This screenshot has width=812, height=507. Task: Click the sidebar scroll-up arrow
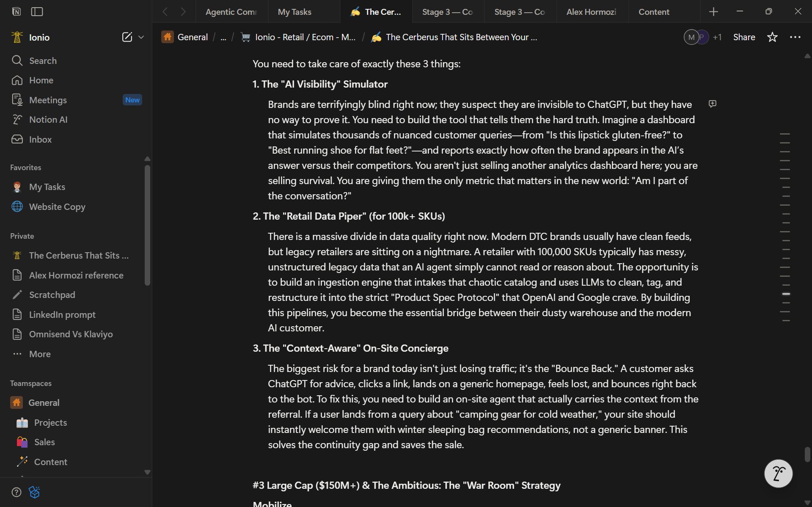[x=147, y=159]
